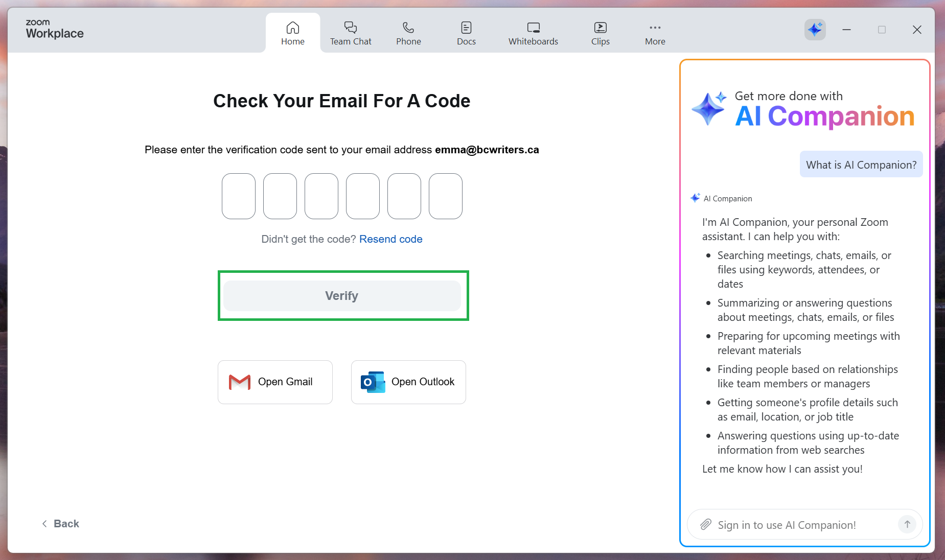Click the send arrow button
Screen dimensions: 945x560
pos(907,524)
